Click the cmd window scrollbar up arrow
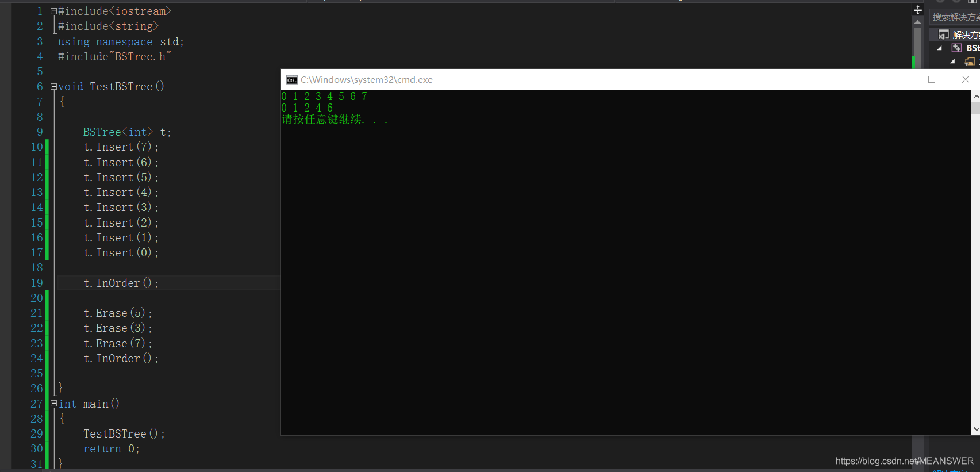The height and width of the screenshot is (472, 980). (x=975, y=97)
